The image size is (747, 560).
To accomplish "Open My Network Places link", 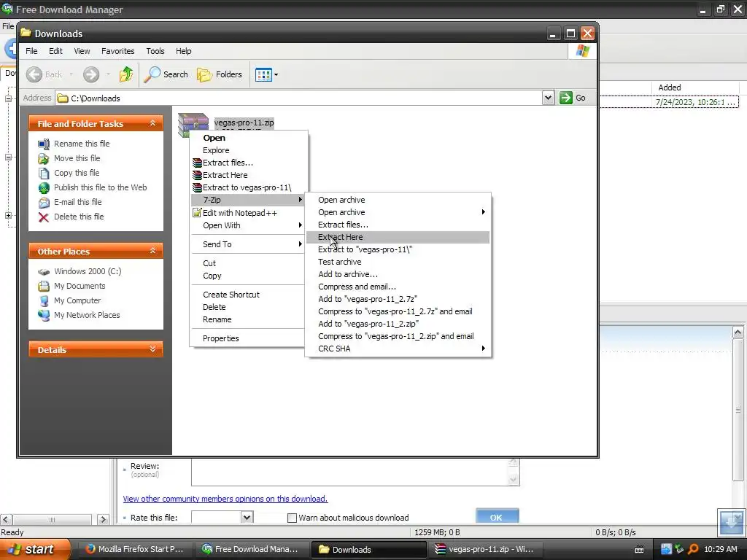I will (x=87, y=315).
